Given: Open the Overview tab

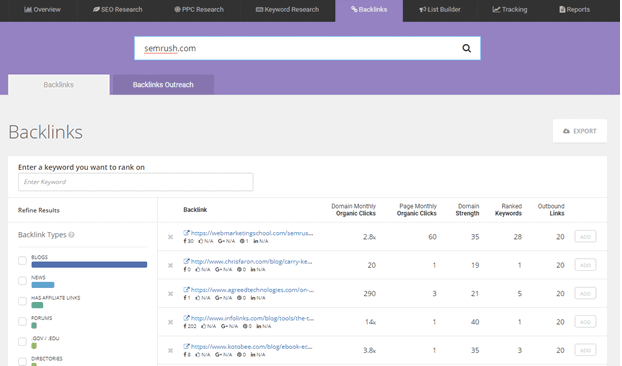Looking at the screenshot, I should click(42, 10).
